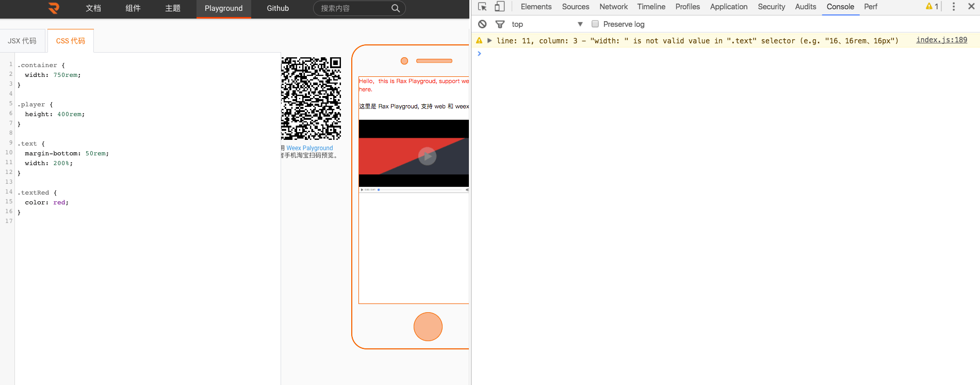
Task: Follow the Weex Palyground link
Action: [x=309, y=148]
